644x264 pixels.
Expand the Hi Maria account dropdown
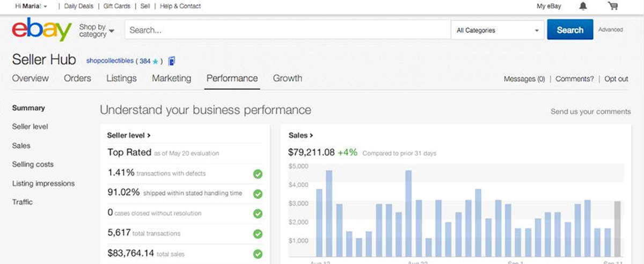[31, 6]
